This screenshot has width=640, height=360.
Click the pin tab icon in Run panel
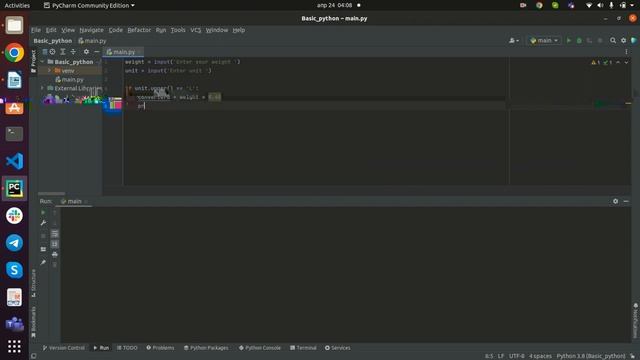(43, 262)
